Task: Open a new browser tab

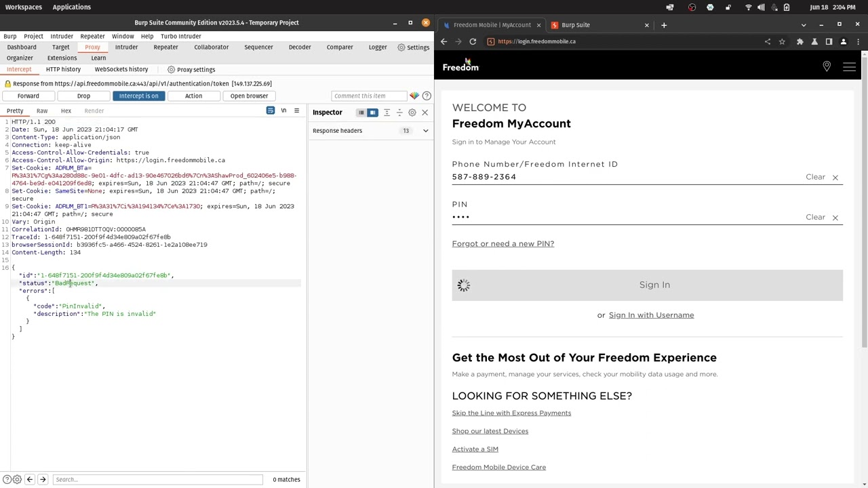Action: pyautogui.click(x=664, y=25)
